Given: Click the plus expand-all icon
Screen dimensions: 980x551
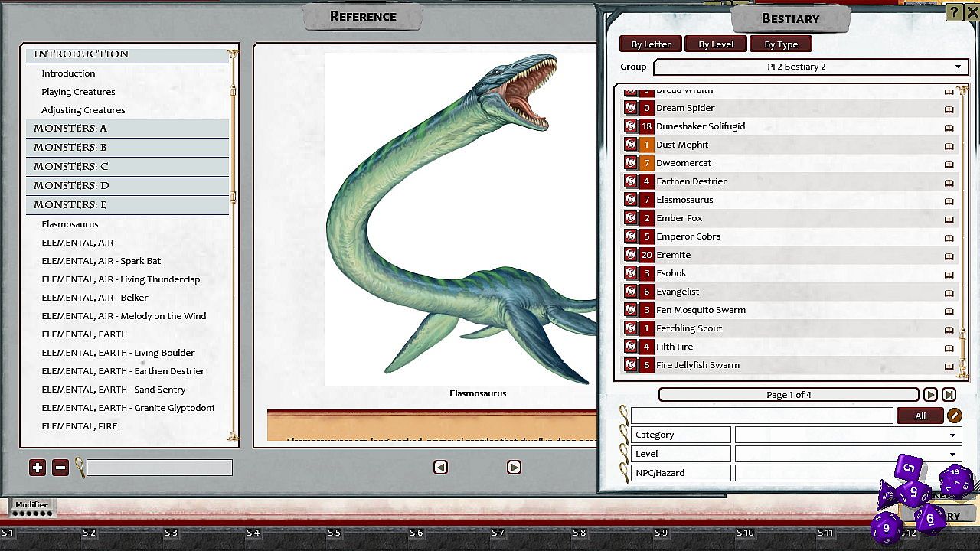Looking at the screenshot, I should [x=38, y=468].
